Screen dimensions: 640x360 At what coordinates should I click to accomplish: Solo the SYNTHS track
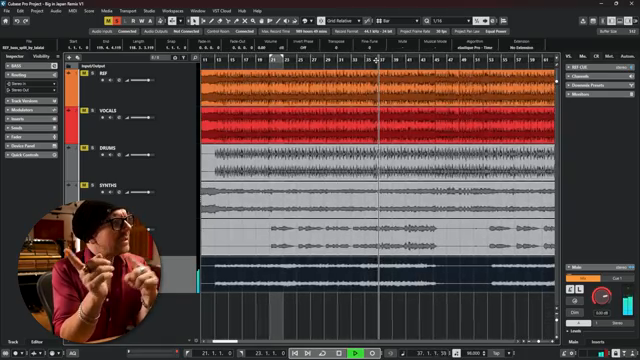[93, 185]
